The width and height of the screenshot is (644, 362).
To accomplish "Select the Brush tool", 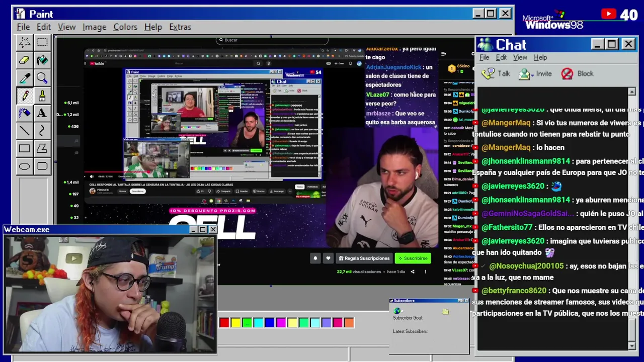I will point(42,95).
